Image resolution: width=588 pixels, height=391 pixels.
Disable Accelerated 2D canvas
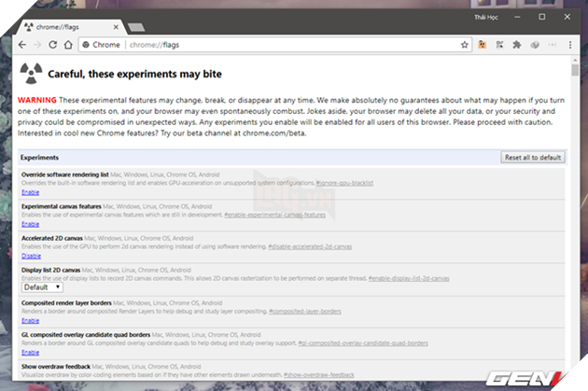click(x=31, y=256)
